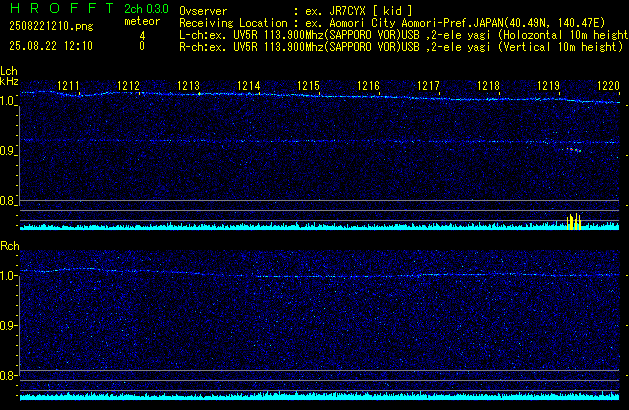
Task: Click the red meteor echo in Lch spectrogram
Action: pos(574,150)
